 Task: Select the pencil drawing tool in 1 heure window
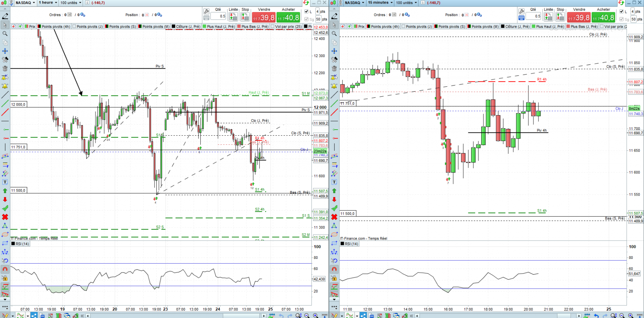point(5,16)
